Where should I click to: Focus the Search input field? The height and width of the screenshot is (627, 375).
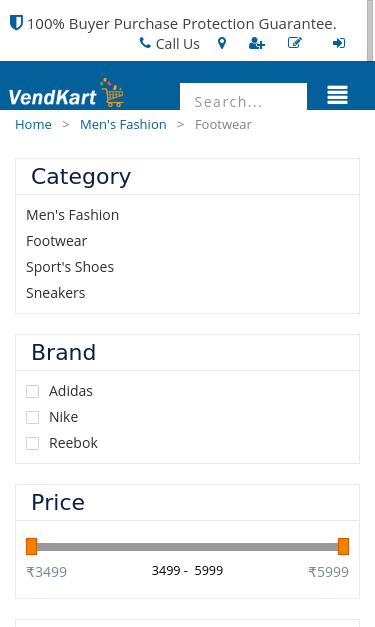[243, 97]
